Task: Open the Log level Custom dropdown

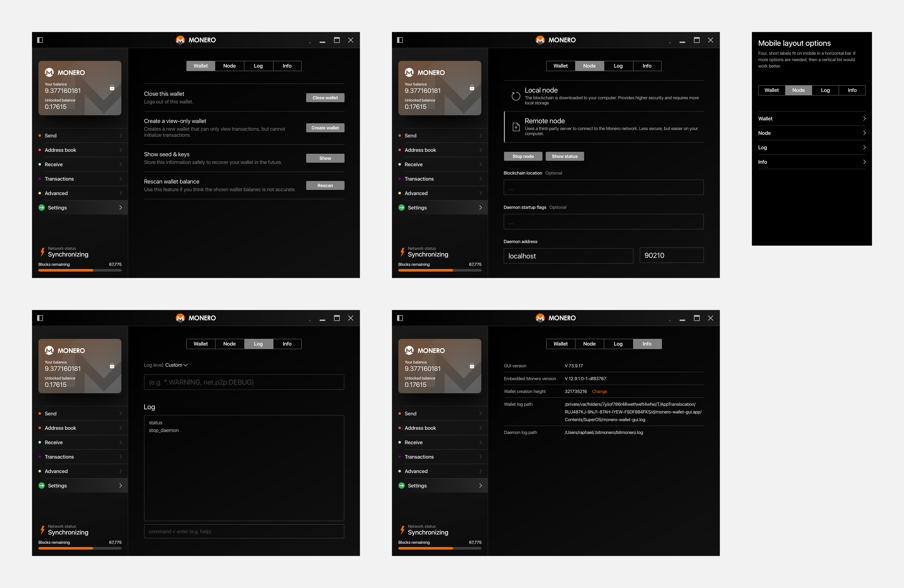Action: [177, 365]
